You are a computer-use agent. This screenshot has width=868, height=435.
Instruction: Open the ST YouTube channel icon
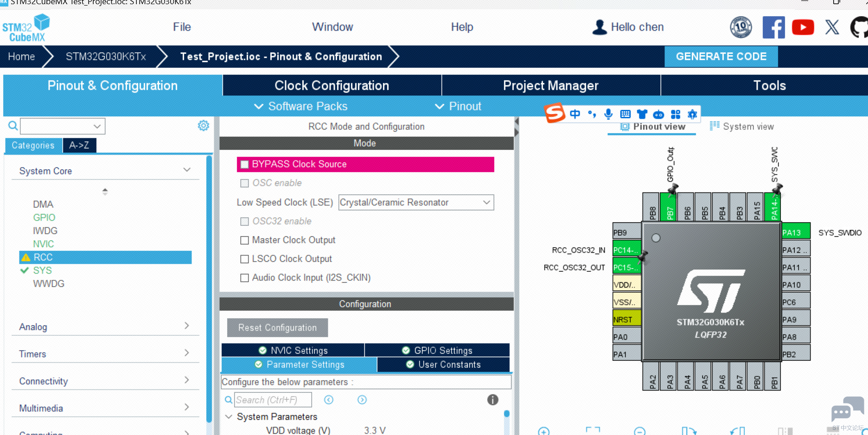pos(803,27)
